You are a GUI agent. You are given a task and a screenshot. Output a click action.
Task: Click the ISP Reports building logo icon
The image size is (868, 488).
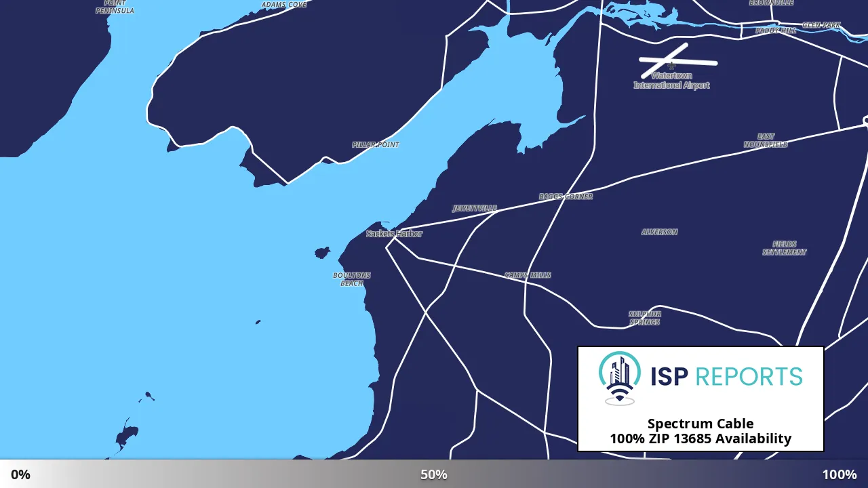coord(620,378)
